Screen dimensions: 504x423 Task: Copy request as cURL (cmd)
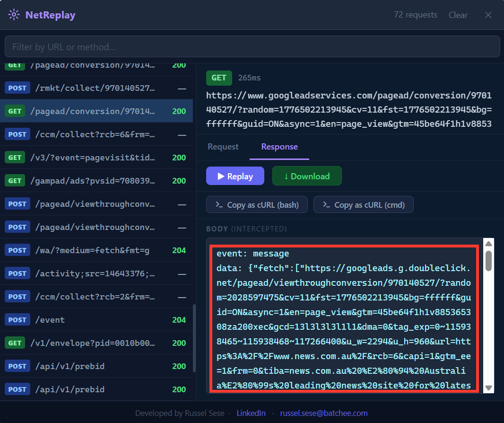point(363,205)
